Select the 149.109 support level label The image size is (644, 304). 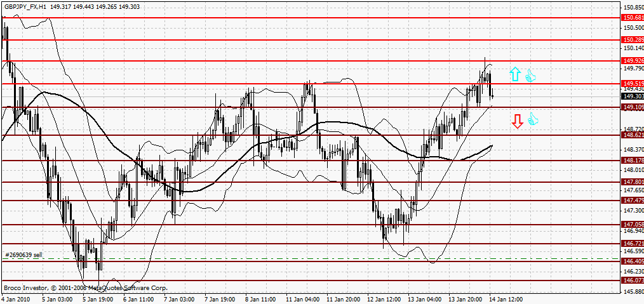pos(633,107)
